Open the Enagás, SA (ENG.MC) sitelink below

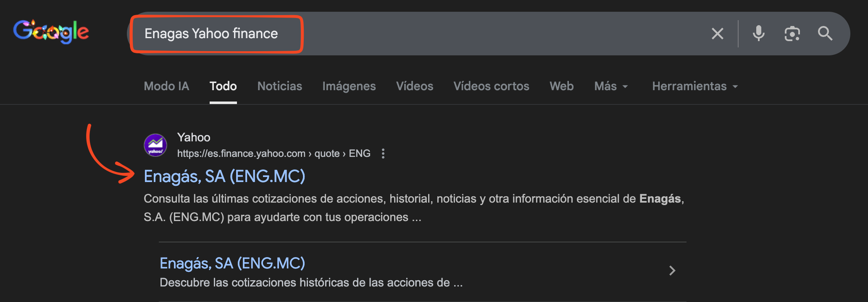coord(232,263)
